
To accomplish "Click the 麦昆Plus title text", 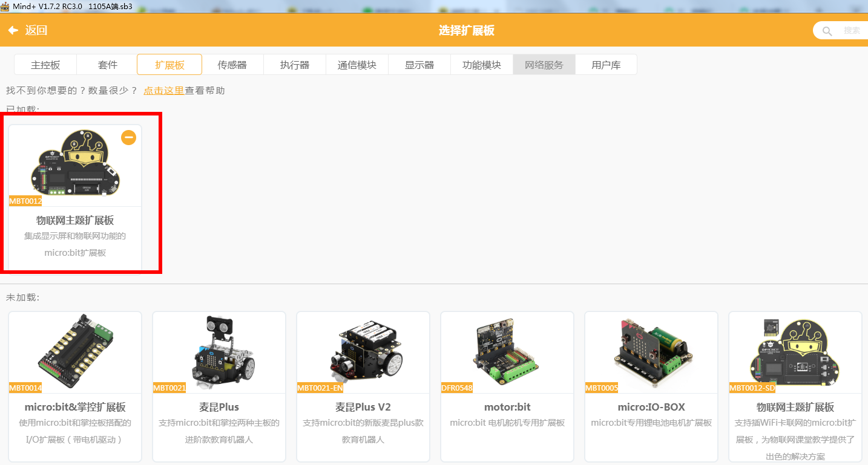I will [219, 407].
